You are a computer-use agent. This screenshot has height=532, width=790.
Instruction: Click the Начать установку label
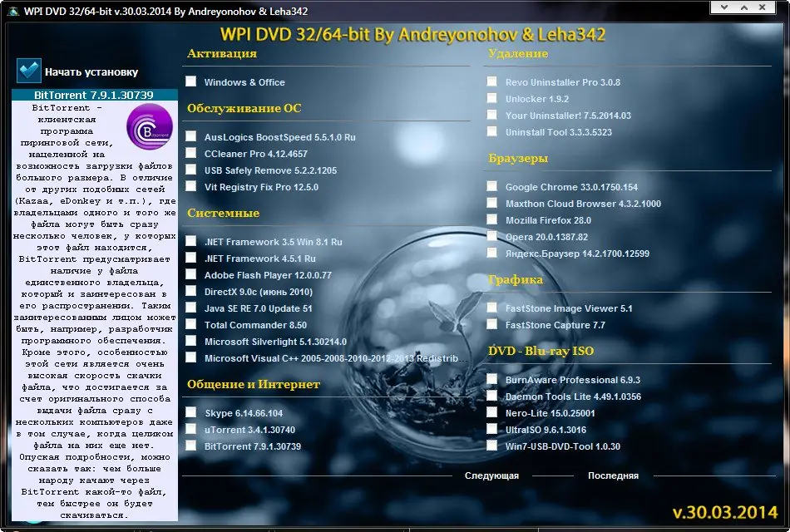[91, 72]
